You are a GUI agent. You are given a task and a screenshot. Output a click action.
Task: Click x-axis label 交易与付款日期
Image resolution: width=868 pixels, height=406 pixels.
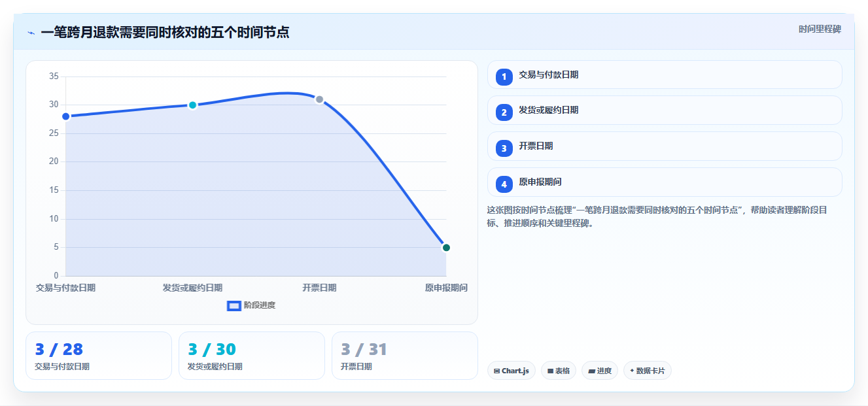point(65,288)
